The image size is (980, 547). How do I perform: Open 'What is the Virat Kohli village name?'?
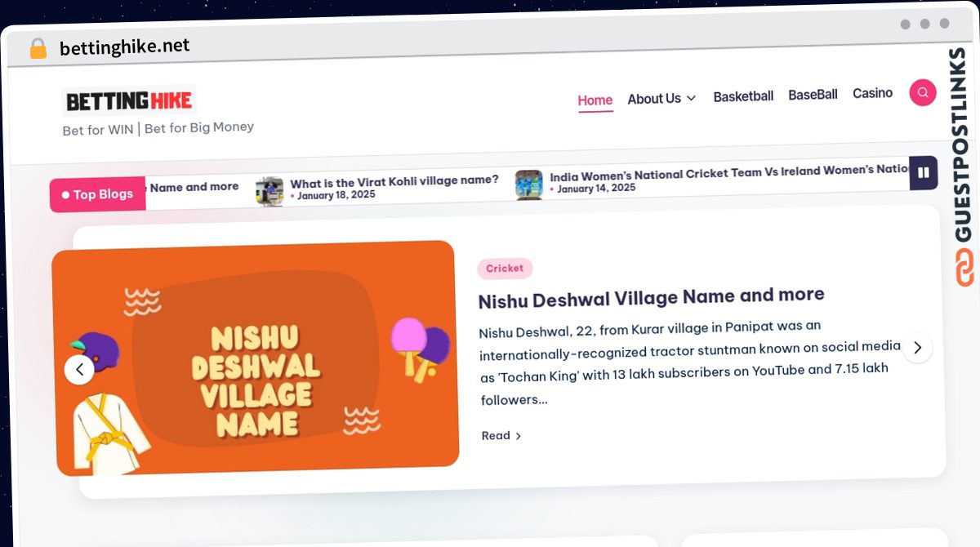pyautogui.click(x=394, y=181)
